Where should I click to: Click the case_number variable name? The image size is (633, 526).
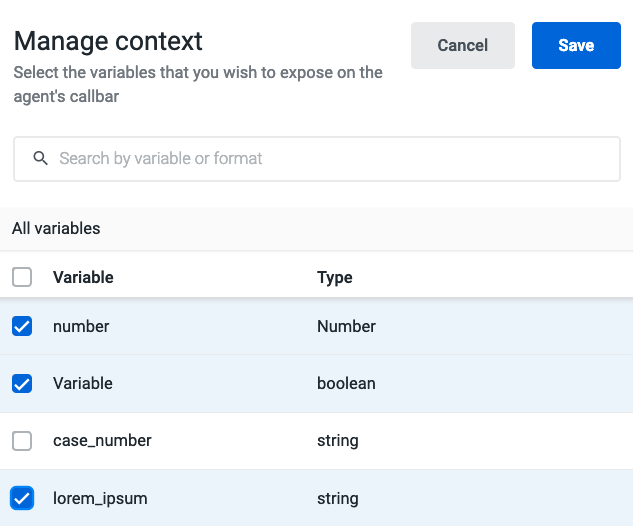click(x=102, y=440)
